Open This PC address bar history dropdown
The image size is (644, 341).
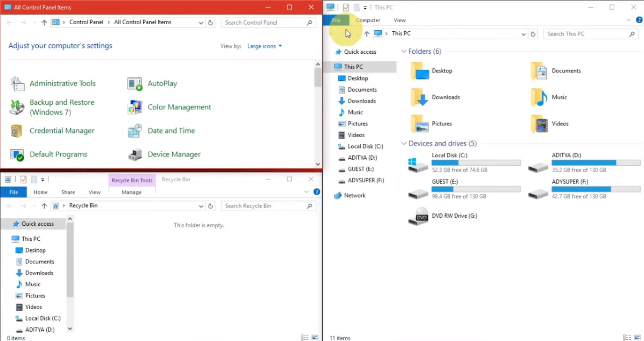pyautogui.click(x=523, y=34)
